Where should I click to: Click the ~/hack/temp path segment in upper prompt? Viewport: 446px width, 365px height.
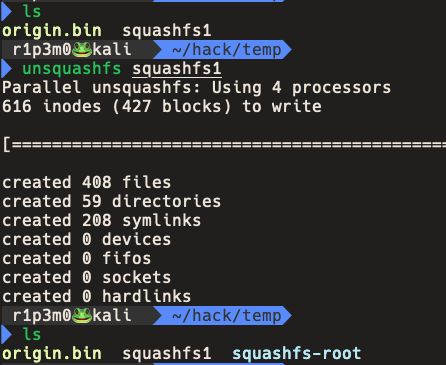click(227, 50)
